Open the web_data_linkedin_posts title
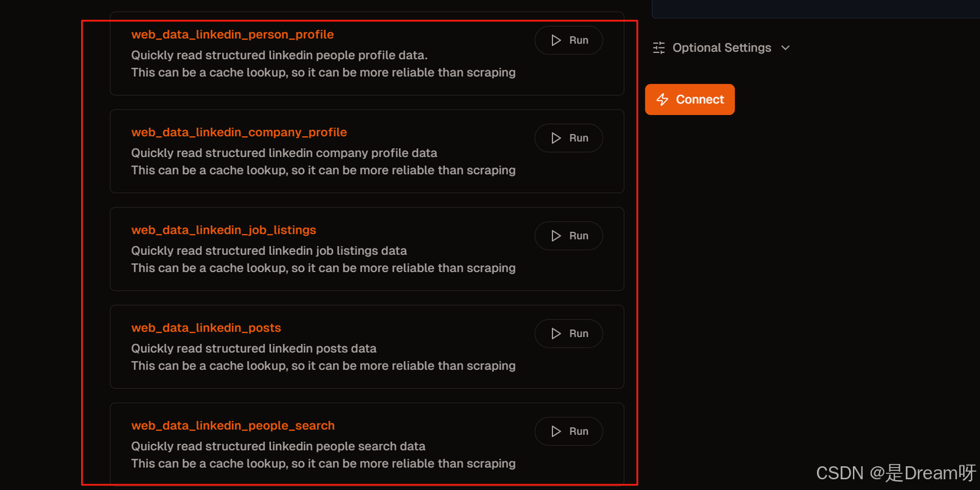This screenshot has width=980, height=490. pos(206,328)
